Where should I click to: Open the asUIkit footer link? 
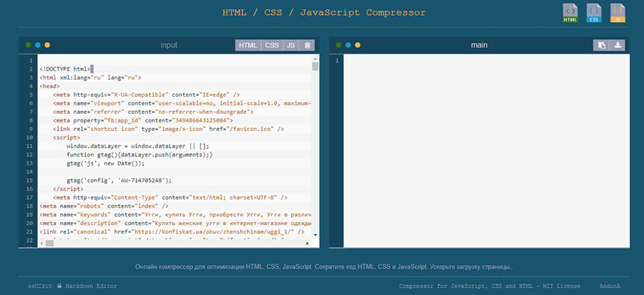[39, 286]
